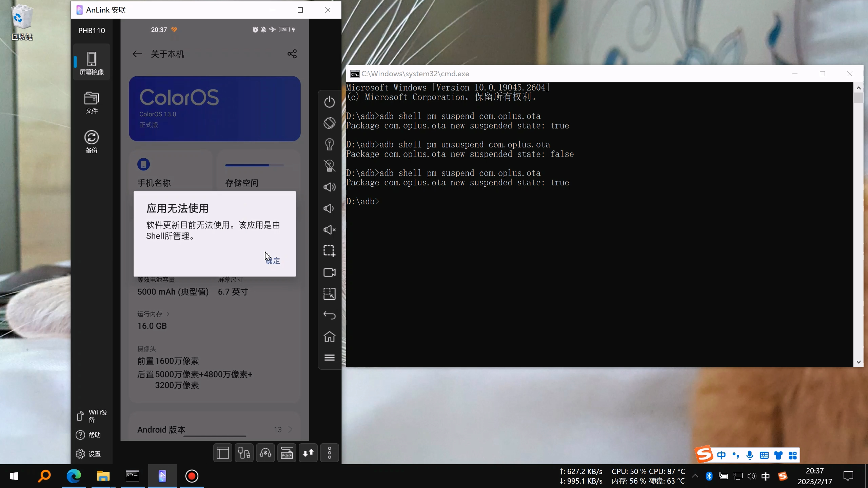
Task: Click the share icon on 关于本机 page
Action: (292, 54)
